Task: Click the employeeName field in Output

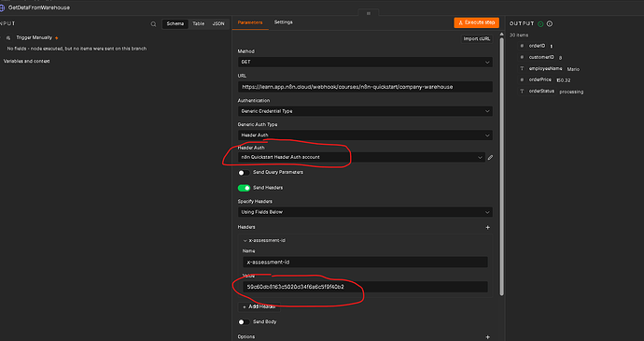Action: pyautogui.click(x=545, y=69)
